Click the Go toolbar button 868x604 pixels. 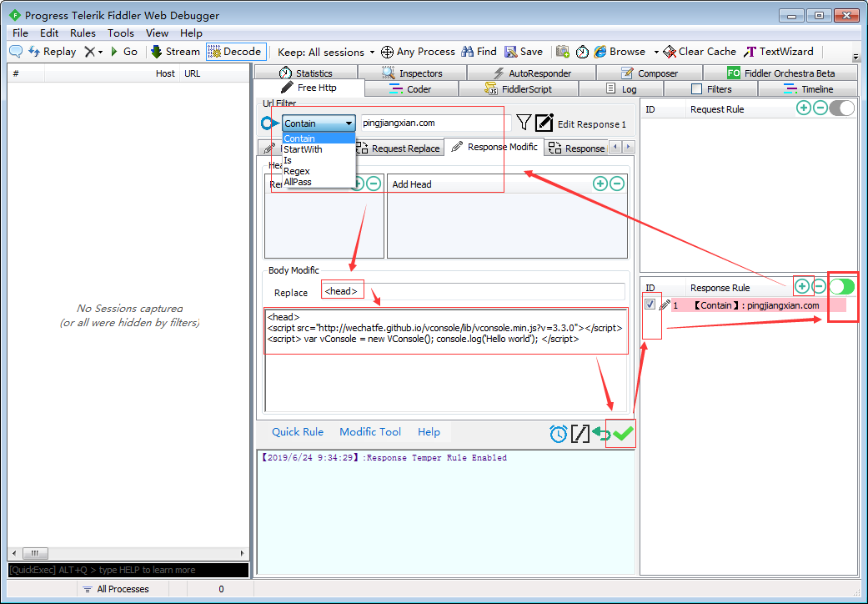(x=124, y=52)
